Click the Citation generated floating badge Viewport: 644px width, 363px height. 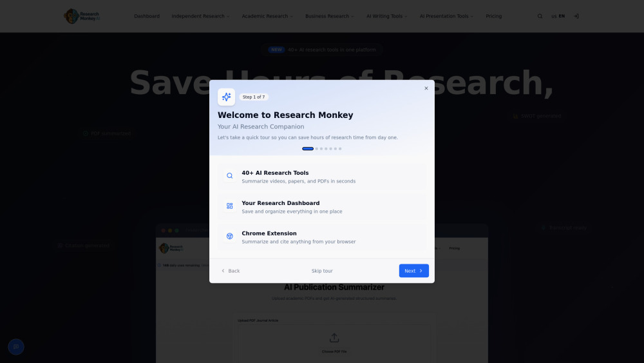pyautogui.click(x=83, y=246)
